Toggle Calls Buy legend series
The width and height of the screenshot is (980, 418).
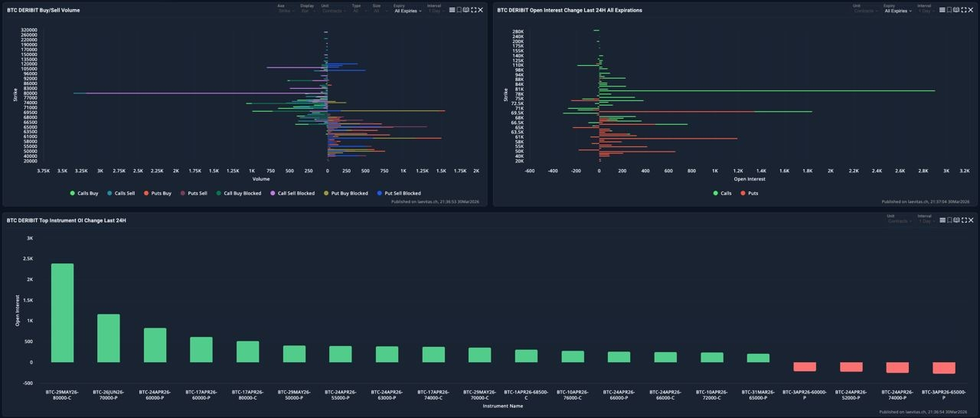tap(83, 193)
